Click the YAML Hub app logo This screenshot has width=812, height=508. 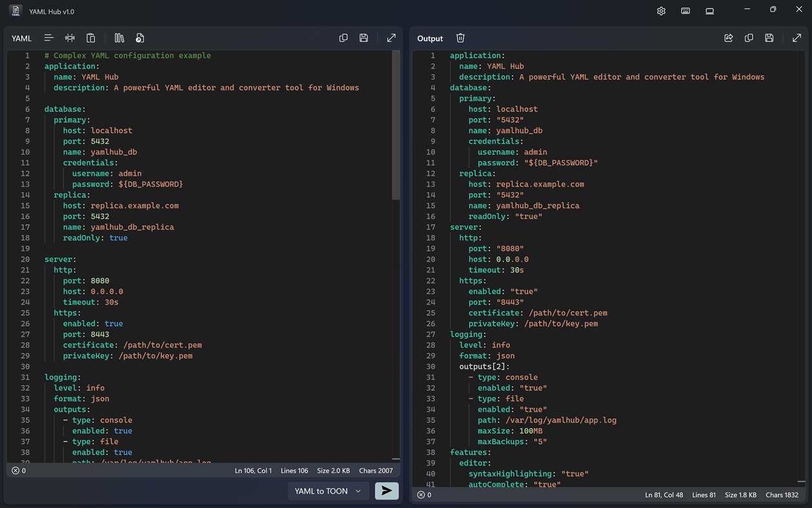[x=15, y=11]
